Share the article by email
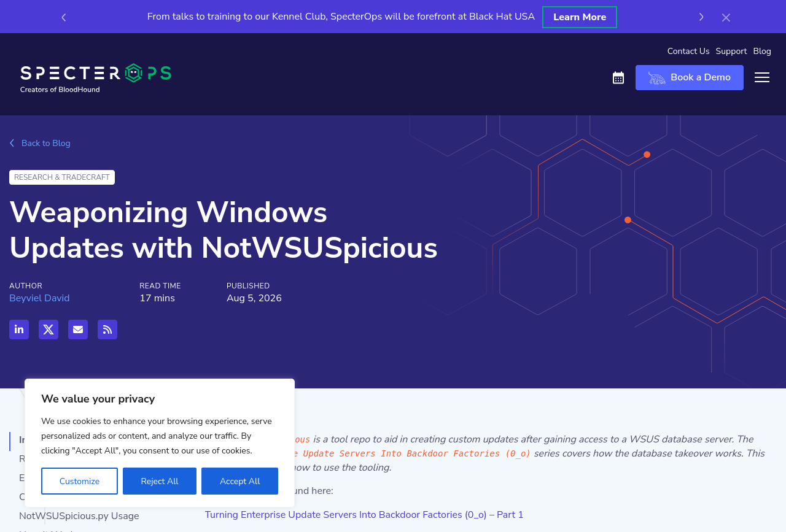Viewport: 786px width, 532px height. tap(78, 330)
